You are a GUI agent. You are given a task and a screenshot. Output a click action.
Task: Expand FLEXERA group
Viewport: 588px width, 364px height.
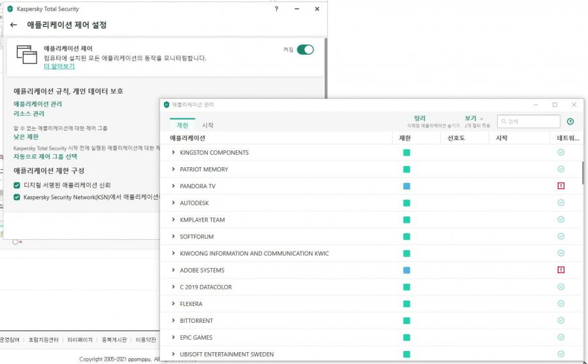(173, 304)
